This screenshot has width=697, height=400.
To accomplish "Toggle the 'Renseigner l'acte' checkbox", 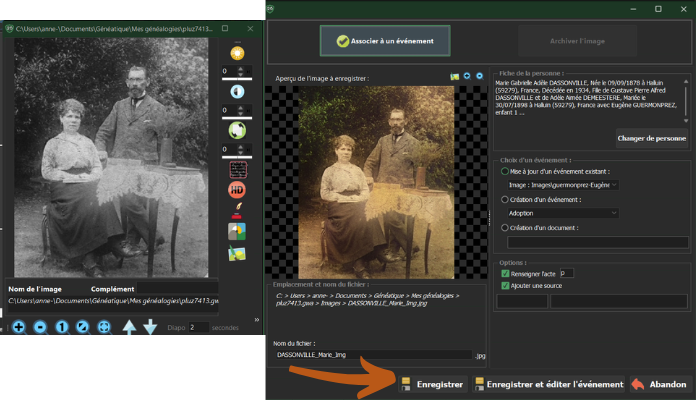I will 504,272.
